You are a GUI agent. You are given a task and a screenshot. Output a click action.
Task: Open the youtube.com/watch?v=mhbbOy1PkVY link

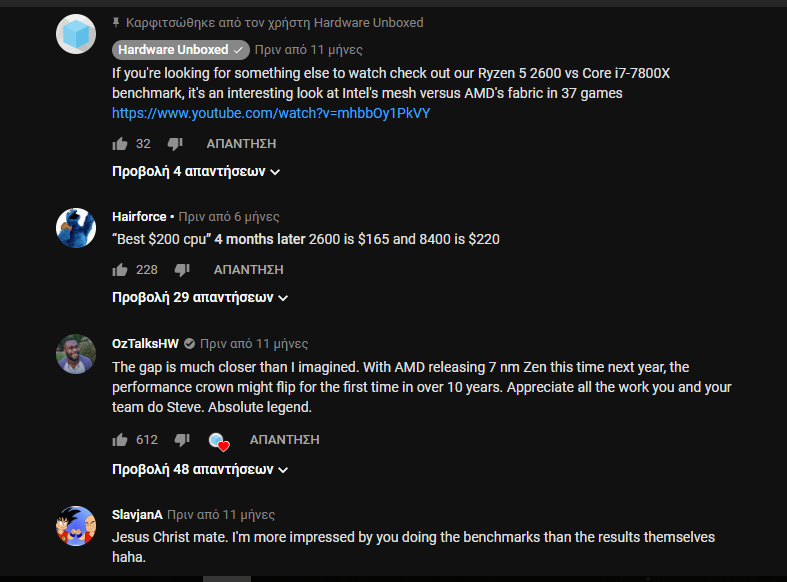(271, 113)
